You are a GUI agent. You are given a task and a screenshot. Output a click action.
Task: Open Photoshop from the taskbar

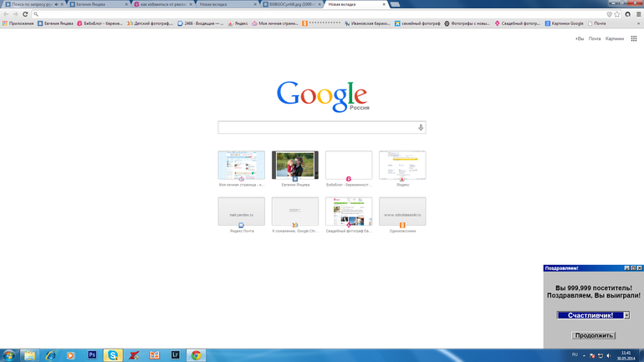[x=92, y=355]
